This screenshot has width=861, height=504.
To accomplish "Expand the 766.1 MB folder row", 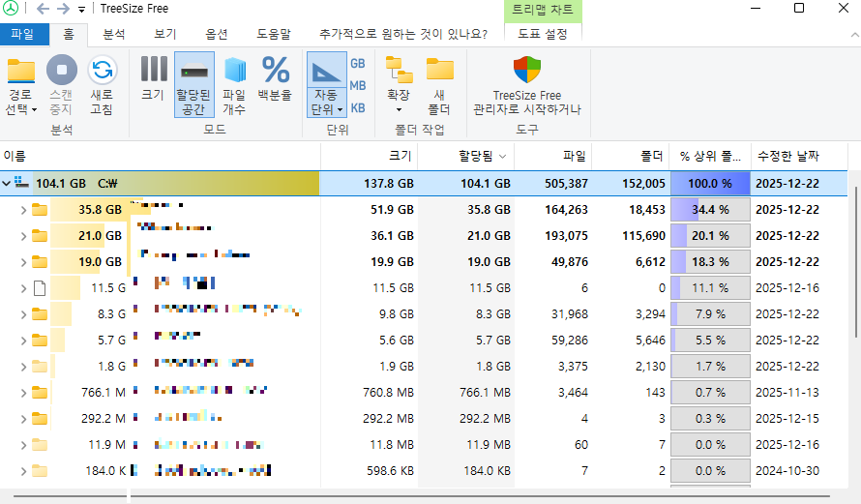I will 23,393.
